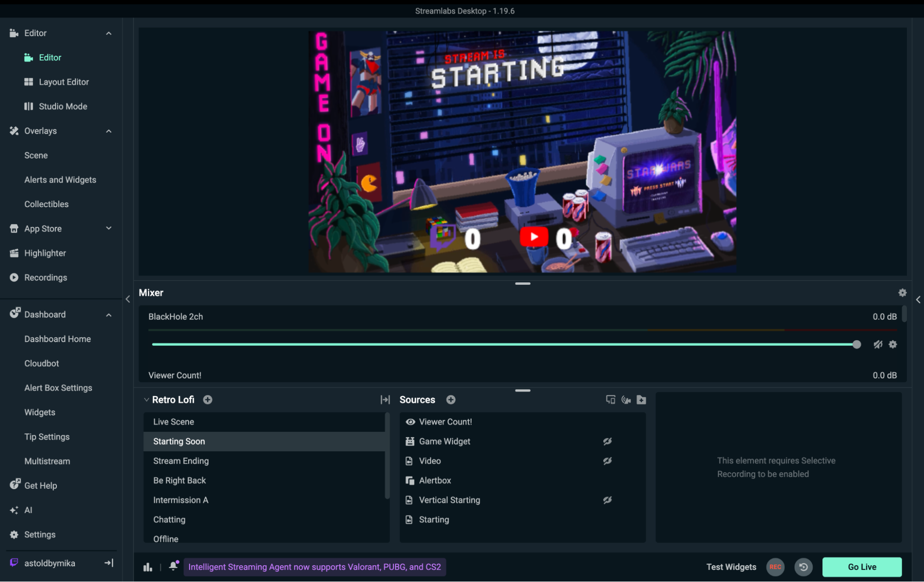This screenshot has height=582, width=924.
Task: Collapse the Retro Lofi scene collection
Action: (x=147, y=399)
